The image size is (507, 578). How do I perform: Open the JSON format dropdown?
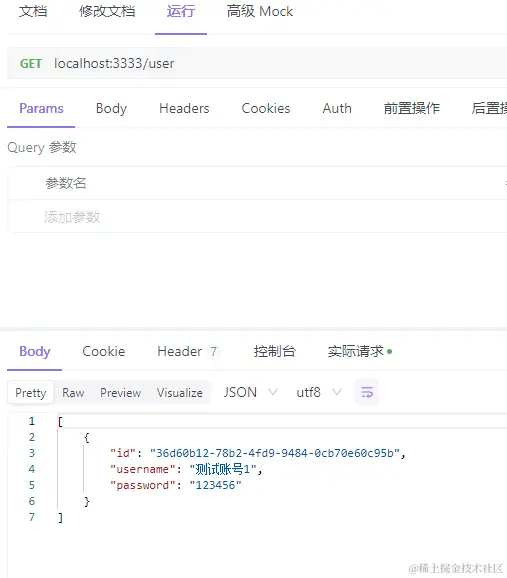(x=250, y=392)
